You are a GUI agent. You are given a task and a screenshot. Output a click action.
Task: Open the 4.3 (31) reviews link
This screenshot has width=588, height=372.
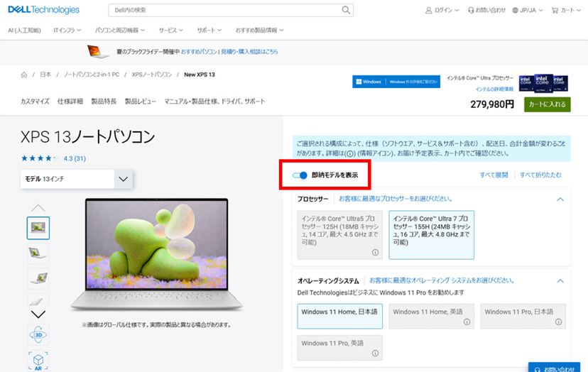tap(75, 158)
